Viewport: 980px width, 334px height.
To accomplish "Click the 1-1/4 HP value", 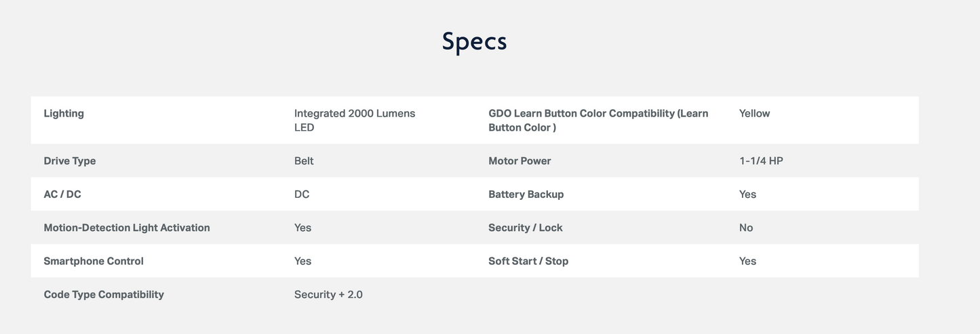I will pyautogui.click(x=761, y=161).
